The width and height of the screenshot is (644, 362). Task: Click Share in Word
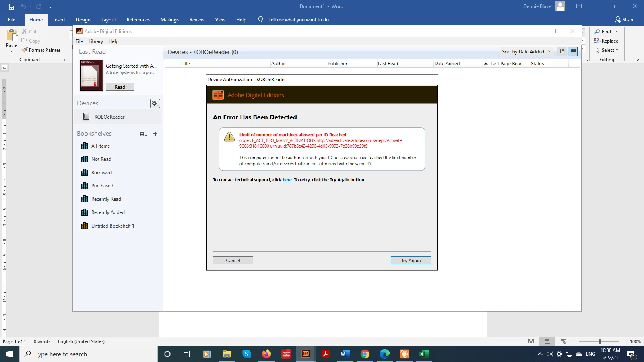(625, 20)
